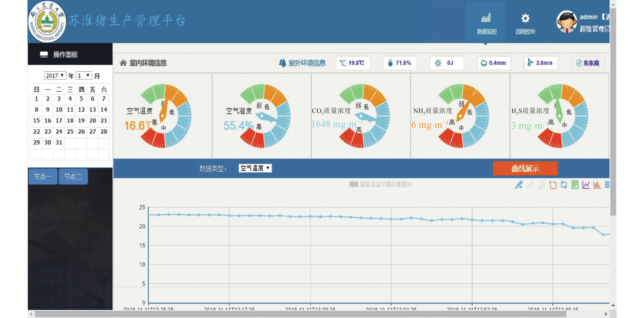Click the 曲线展示 button
Screen dimensions: 644x318
[x=525, y=169]
